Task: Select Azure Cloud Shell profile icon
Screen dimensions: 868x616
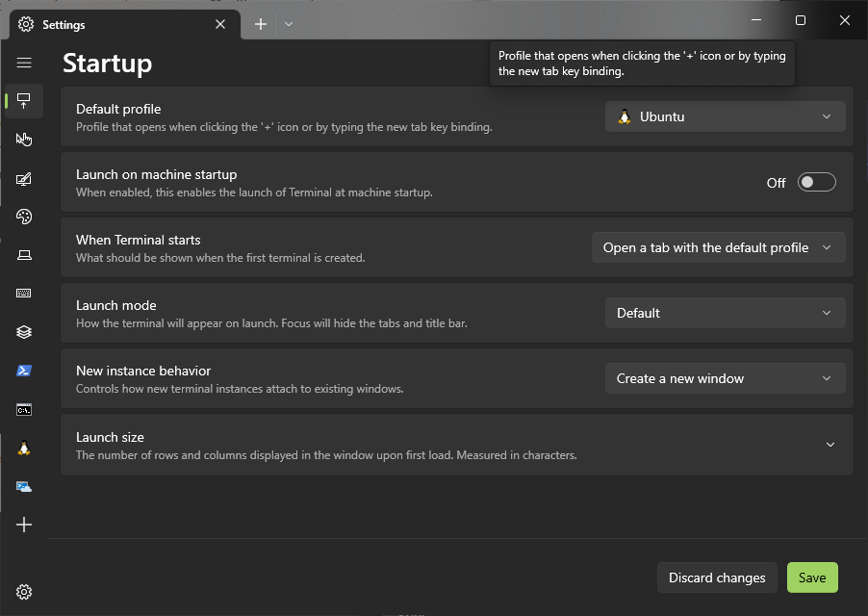Action: (x=24, y=486)
